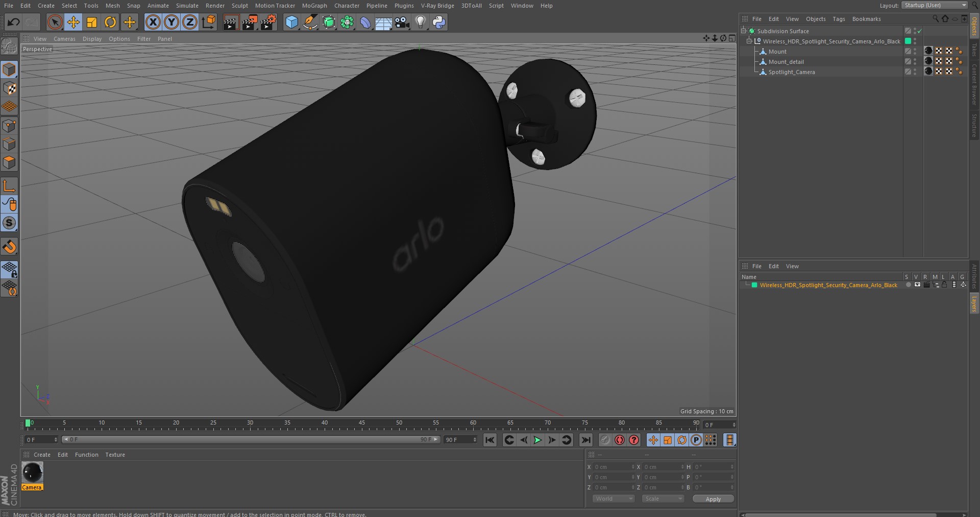
Task: Switch to Content Browser side tab
Action: coord(974,84)
